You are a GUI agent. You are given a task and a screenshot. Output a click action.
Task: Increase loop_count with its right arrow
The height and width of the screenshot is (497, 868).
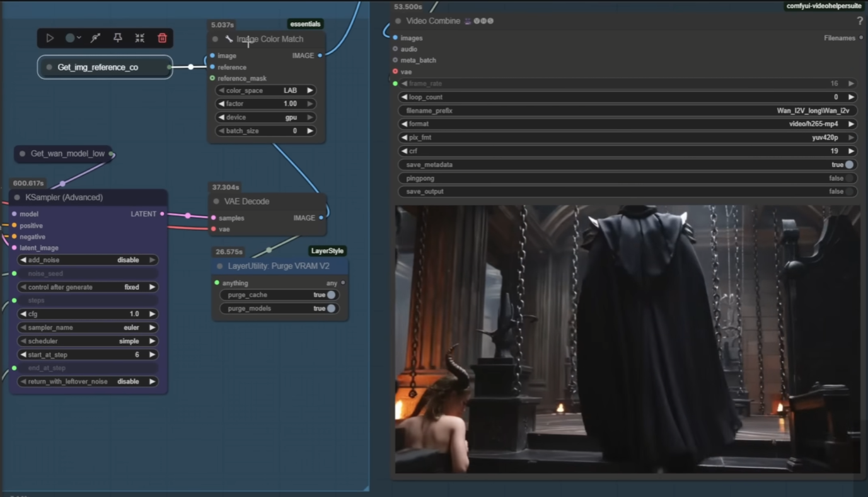point(851,97)
